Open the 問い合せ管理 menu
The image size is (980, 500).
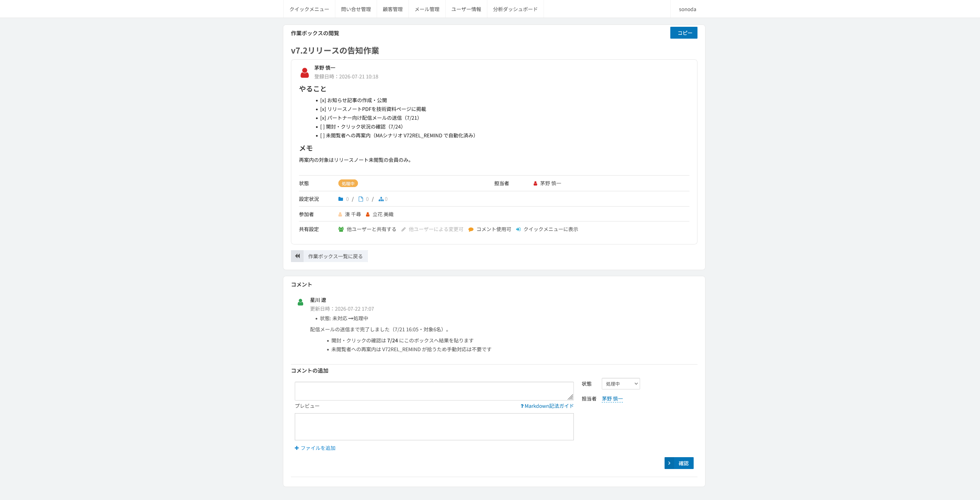[x=356, y=9]
